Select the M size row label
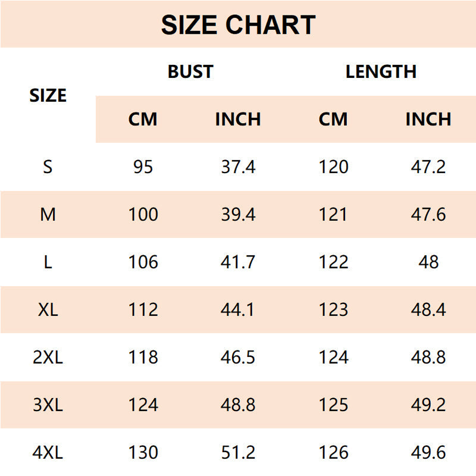 pos(48,214)
